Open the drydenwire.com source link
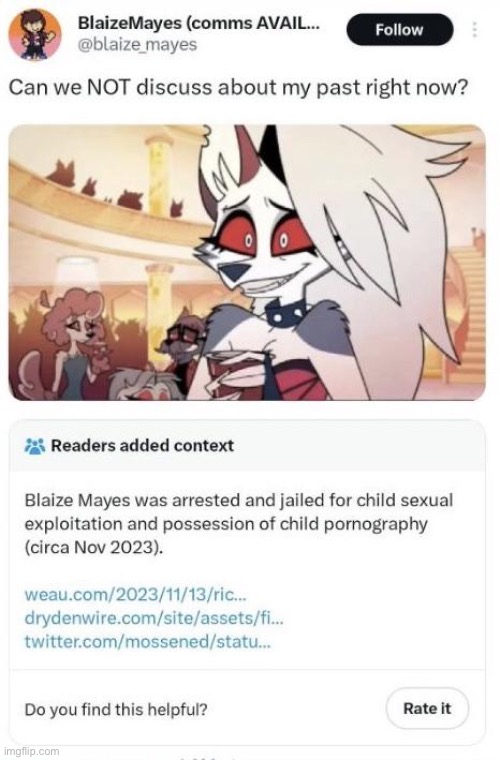The image size is (500, 760). pyautogui.click(x=154, y=618)
